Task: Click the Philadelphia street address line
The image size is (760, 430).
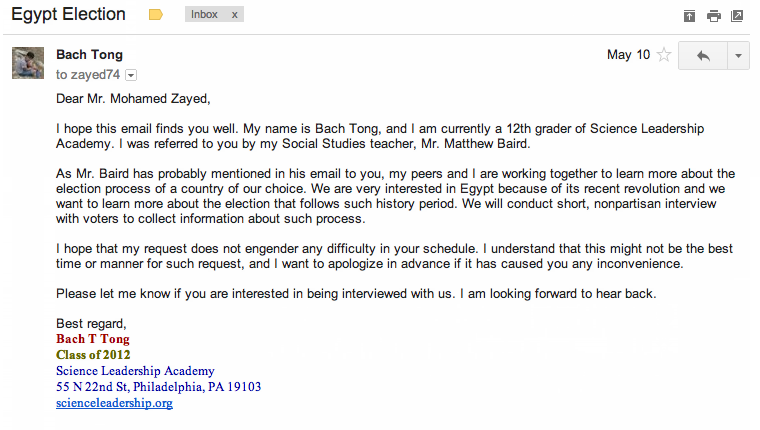Action: [159, 387]
